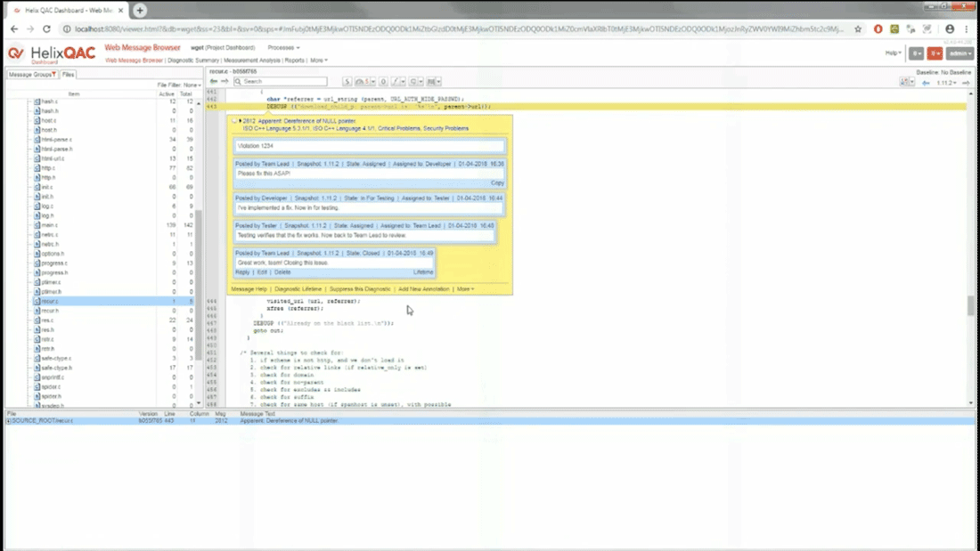The image size is (980, 551).
Task: Switch to the Files tab
Action: 68,75
